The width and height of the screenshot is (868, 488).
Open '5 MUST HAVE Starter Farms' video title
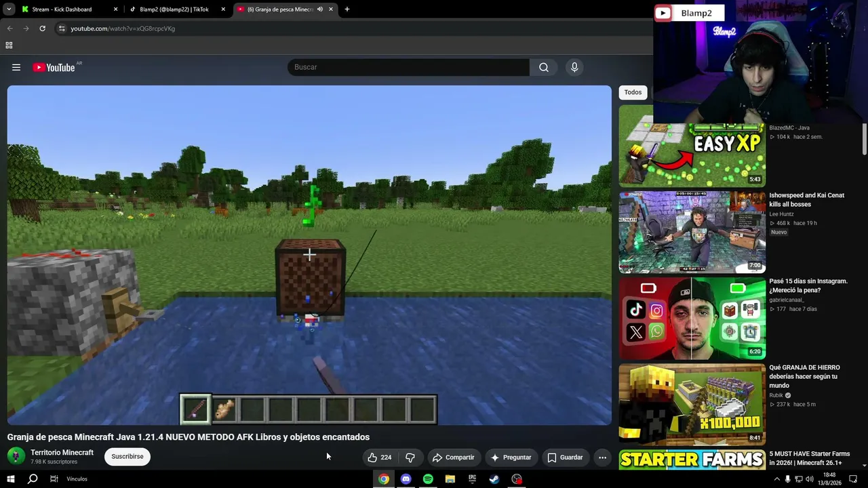[810, 458]
